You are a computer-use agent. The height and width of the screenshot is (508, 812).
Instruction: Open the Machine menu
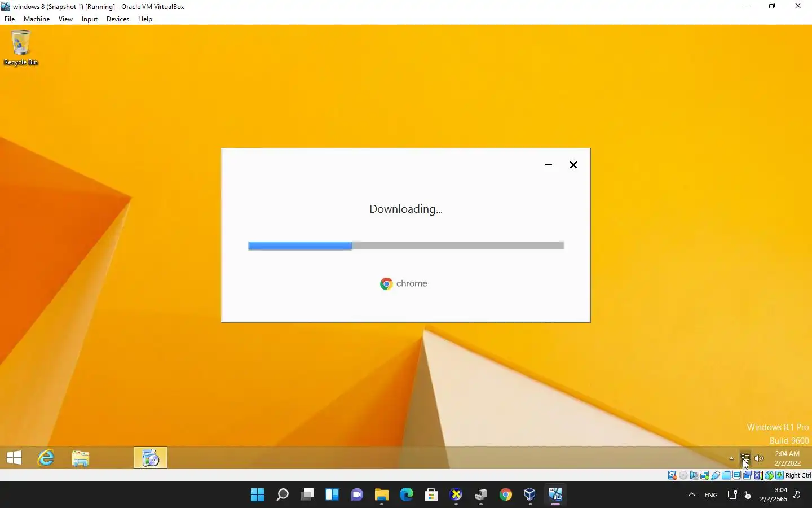tap(37, 19)
